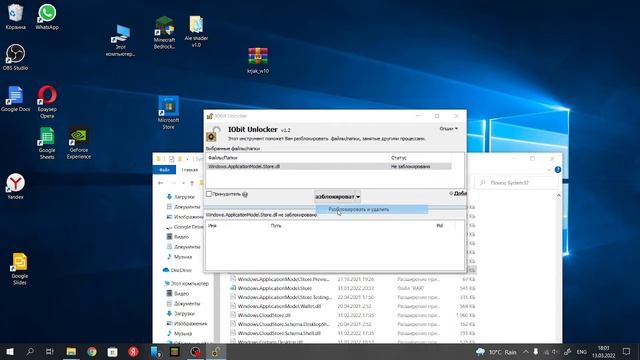Show hidden tray icons chevron

click(526, 352)
